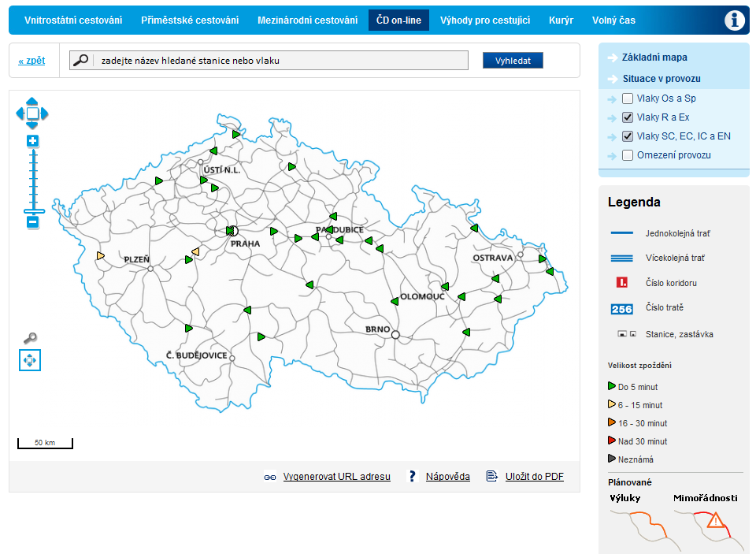756x554 pixels.
Task: Uncheck Vlaky R a Ex
Action: 628,117
